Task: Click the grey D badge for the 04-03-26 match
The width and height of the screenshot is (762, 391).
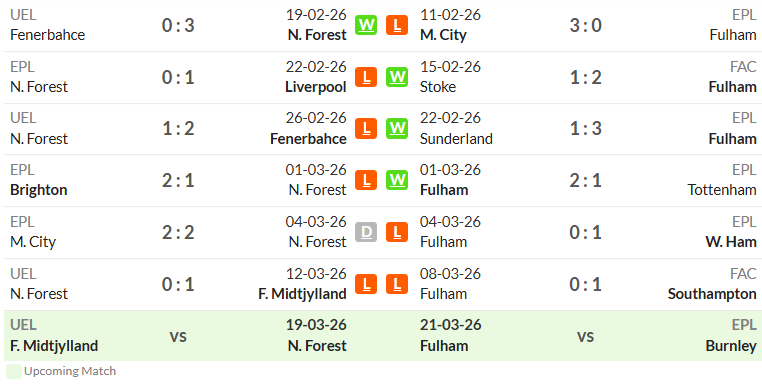Action: 366,232
